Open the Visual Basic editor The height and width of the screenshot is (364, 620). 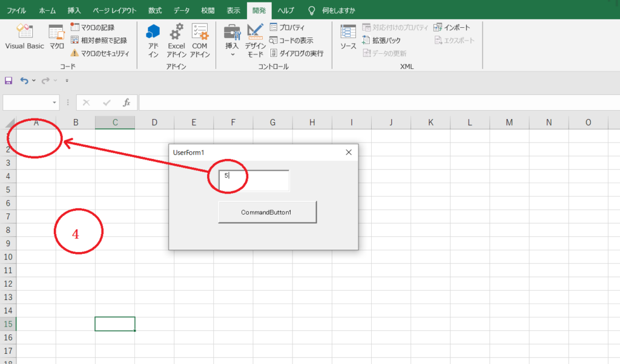pyautogui.click(x=24, y=36)
